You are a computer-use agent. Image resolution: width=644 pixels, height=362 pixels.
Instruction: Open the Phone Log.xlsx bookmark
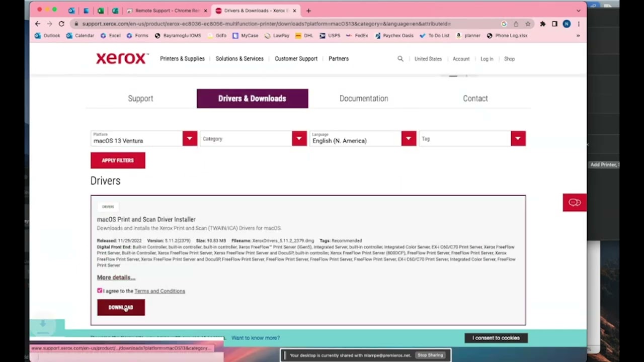[507, 36]
